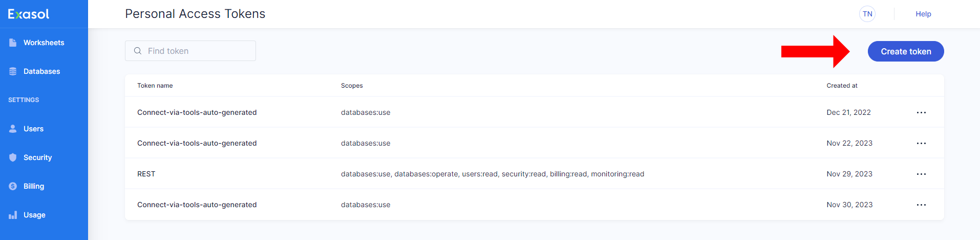View Usage statistics
The height and width of the screenshot is (240, 980).
tap(34, 215)
